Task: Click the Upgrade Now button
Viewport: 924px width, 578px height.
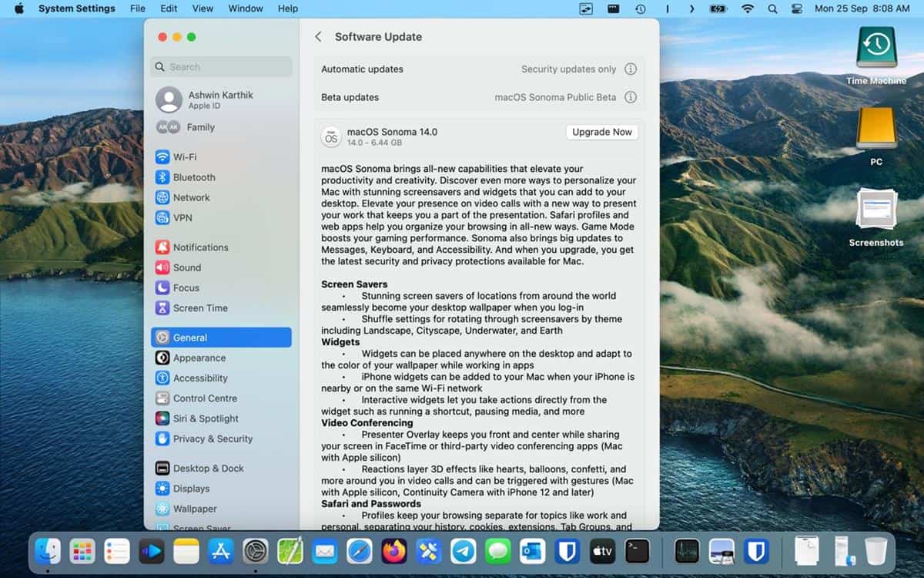Action: coord(602,132)
